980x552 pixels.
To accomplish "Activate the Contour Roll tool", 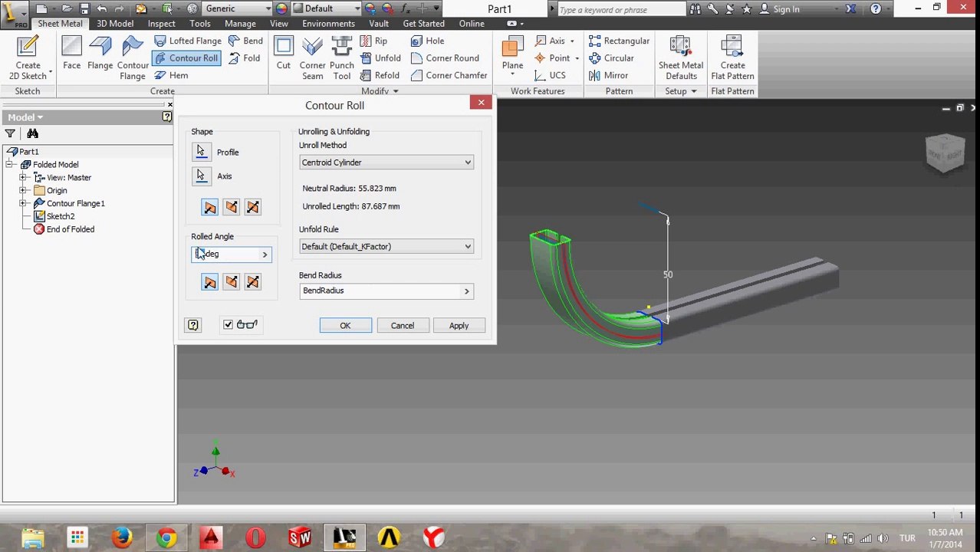I will coord(186,58).
